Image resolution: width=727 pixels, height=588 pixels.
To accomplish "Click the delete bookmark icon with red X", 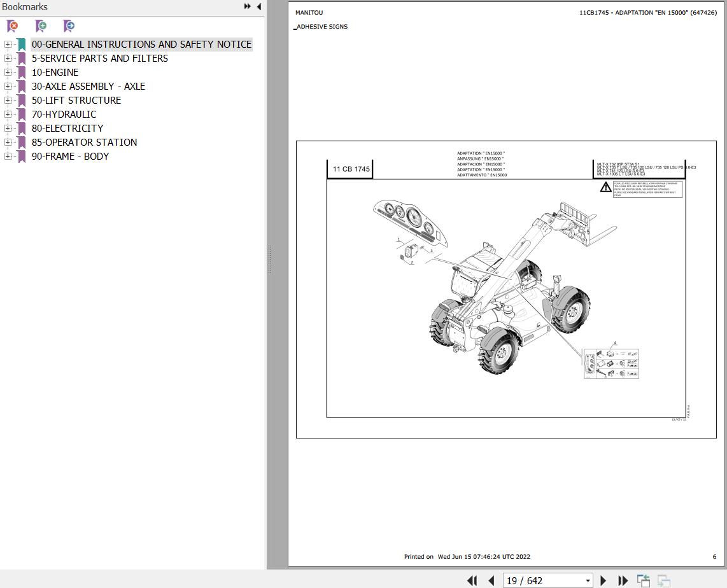I will tap(13, 26).
